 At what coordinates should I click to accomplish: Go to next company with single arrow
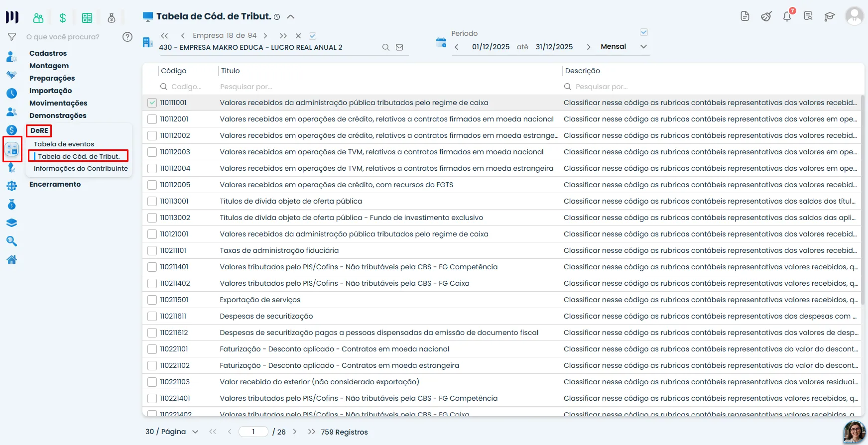tap(265, 36)
